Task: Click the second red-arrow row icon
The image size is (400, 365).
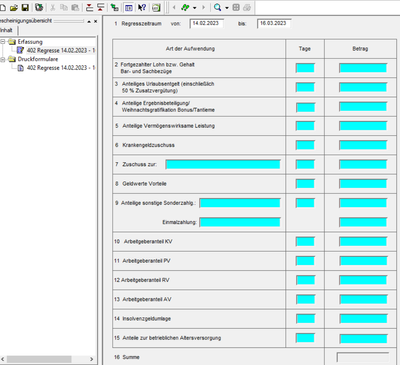Action: 100,7
